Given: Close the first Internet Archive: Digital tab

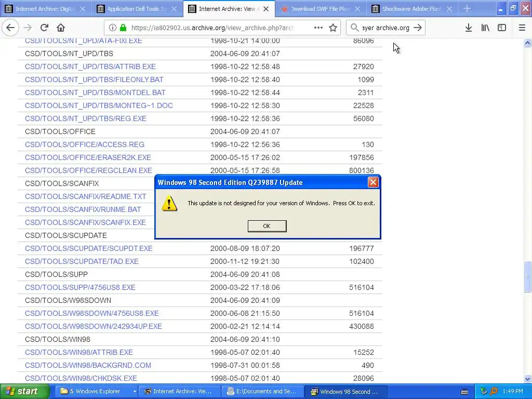Looking at the screenshot, I should click(x=83, y=9).
